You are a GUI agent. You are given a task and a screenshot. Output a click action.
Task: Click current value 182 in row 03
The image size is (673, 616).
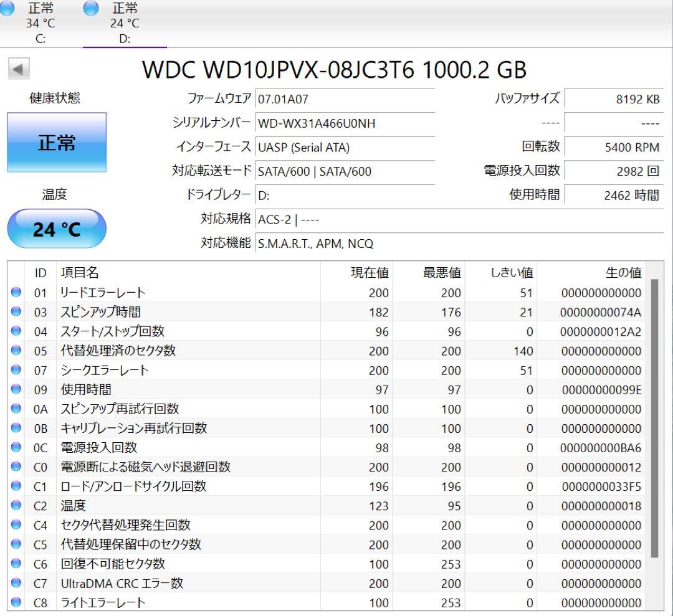(x=379, y=312)
